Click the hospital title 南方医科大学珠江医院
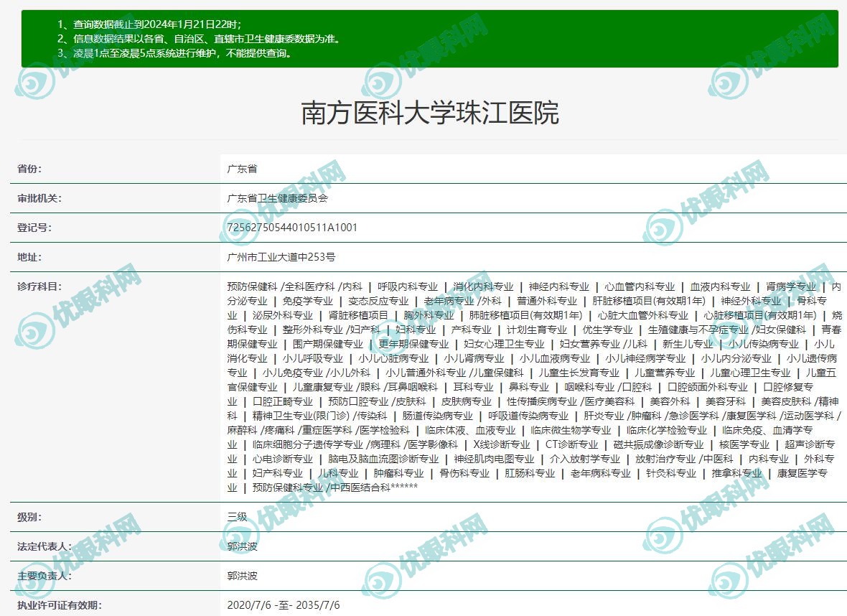The height and width of the screenshot is (616, 847). click(x=429, y=113)
